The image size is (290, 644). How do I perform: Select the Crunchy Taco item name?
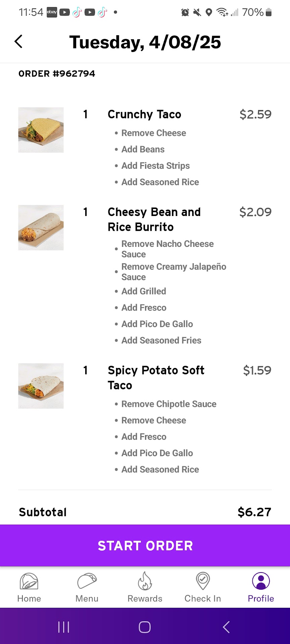coord(144,114)
